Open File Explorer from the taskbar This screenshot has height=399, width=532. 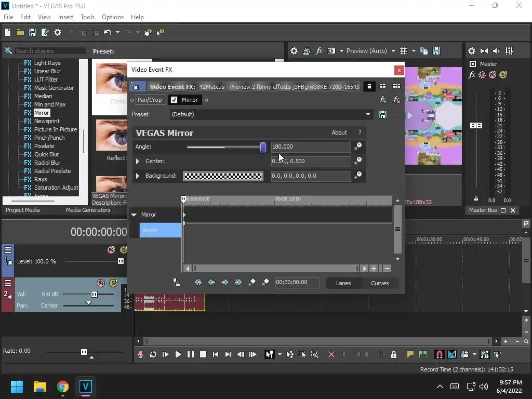tap(39, 387)
